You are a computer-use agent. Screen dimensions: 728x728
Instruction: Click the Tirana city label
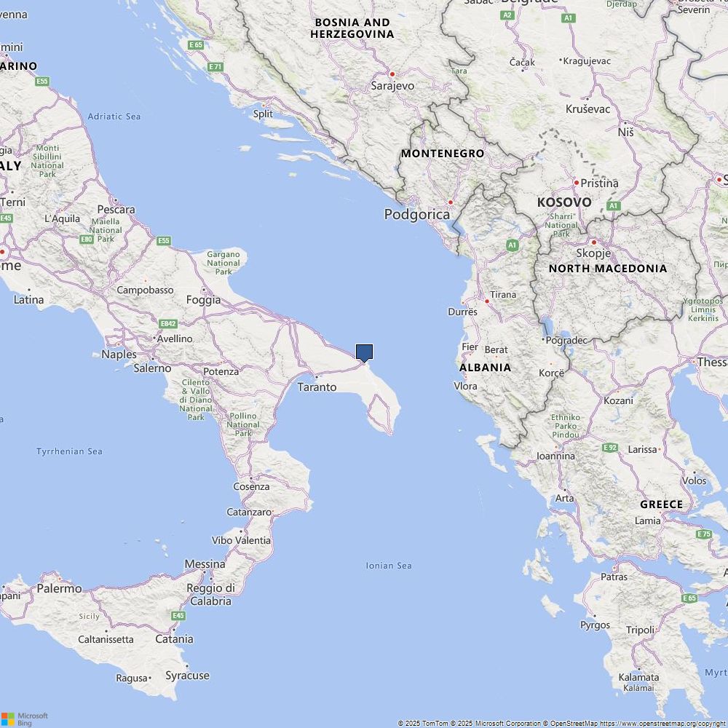point(503,295)
